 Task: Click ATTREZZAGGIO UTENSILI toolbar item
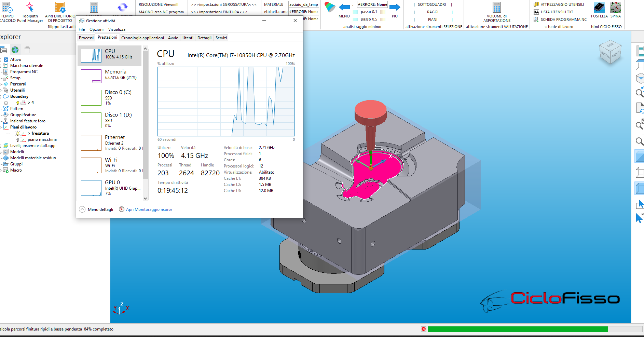pyautogui.click(x=559, y=4)
